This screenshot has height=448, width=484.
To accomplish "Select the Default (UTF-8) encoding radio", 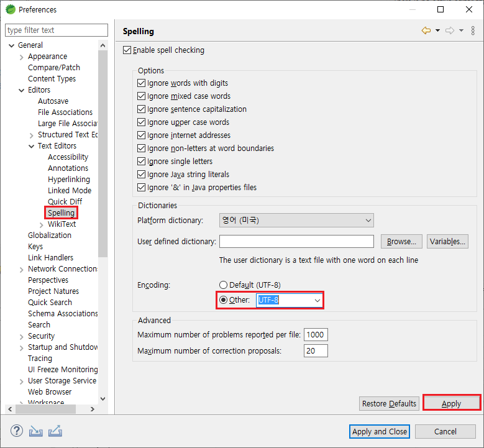I will 223,285.
